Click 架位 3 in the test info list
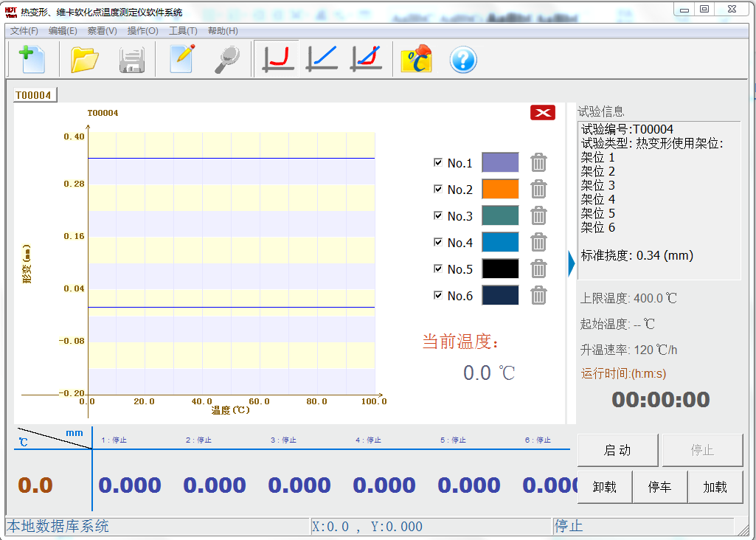Viewport: 756px width, 540px height. 598,186
